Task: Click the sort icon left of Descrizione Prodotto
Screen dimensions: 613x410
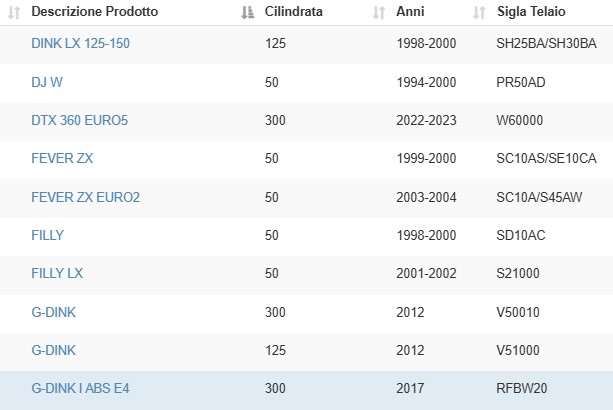Action: [14, 13]
